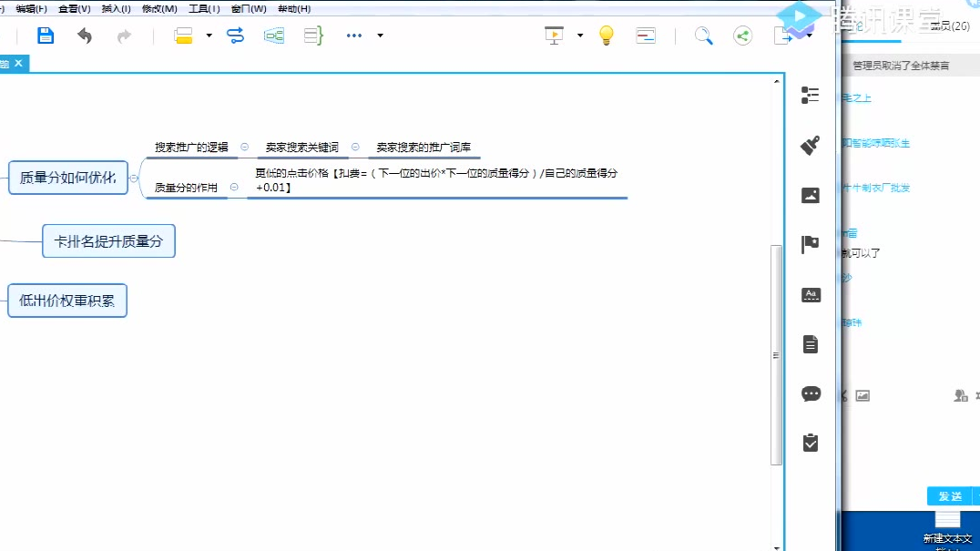Image resolution: width=980 pixels, height=551 pixels.
Task: Click the 就可以了 chat message
Action: (x=862, y=253)
